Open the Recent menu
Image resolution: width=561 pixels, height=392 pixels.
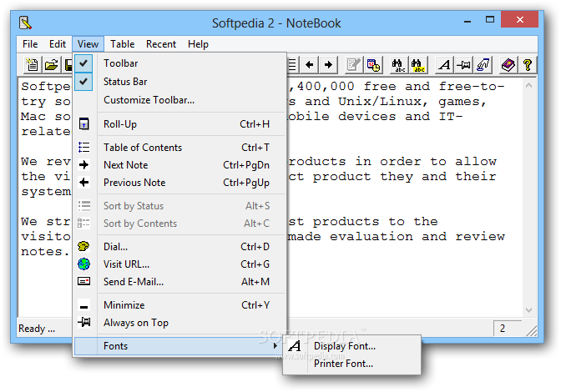161,44
